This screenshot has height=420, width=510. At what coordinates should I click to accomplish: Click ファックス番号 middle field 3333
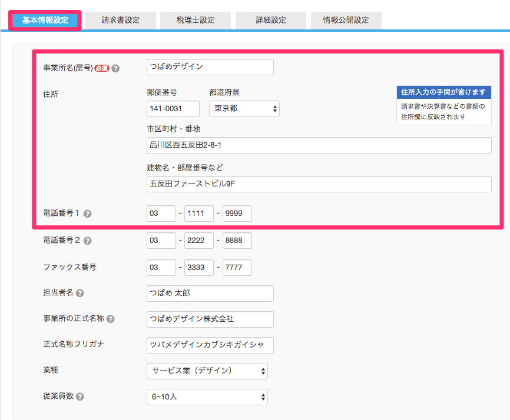tap(198, 267)
